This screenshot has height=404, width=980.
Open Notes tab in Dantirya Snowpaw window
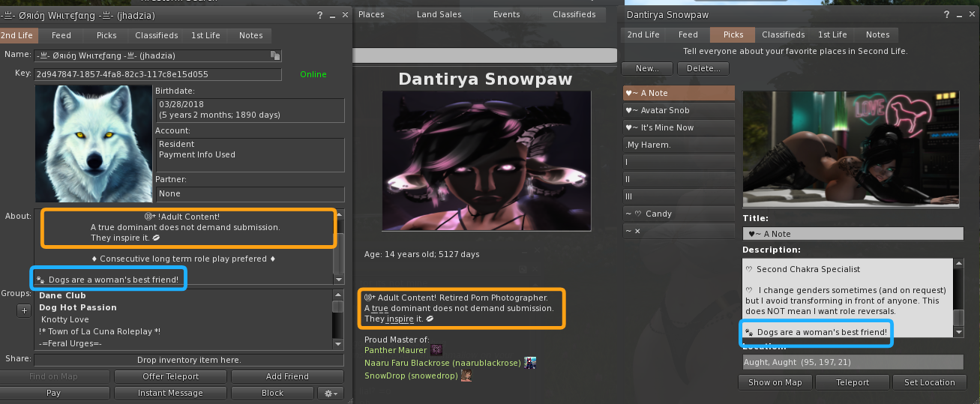[x=877, y=35]
